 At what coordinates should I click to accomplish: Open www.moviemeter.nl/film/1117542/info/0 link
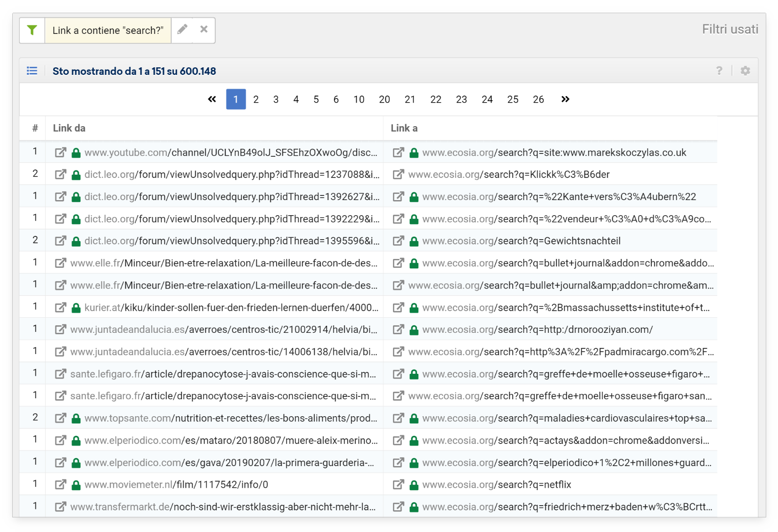click(176, 484)
